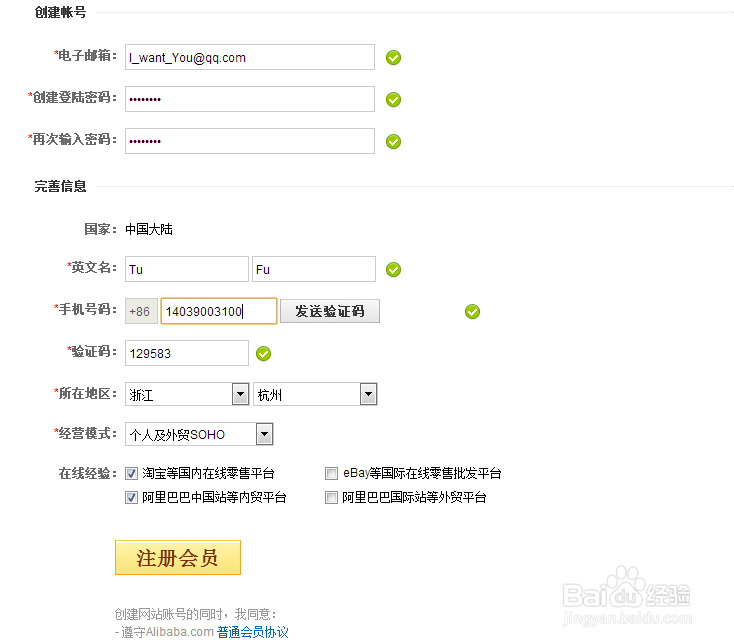This screenshot has height=644, width=734.
Task: Focus the 再次输入密码 confirm password field
Action: [250, 141]
